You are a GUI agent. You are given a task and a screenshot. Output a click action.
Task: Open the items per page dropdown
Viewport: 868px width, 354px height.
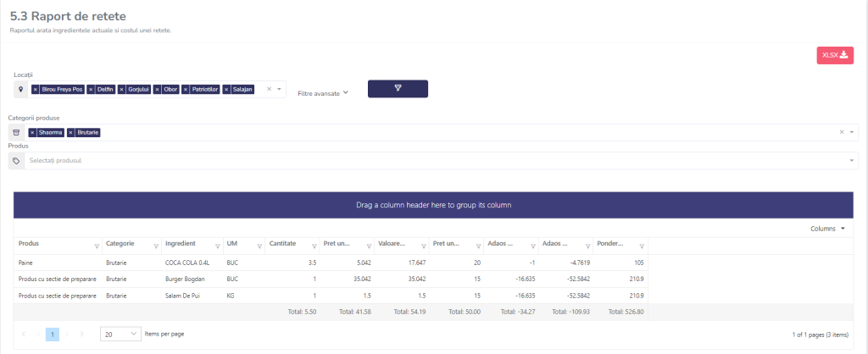(x=120, y=335)
